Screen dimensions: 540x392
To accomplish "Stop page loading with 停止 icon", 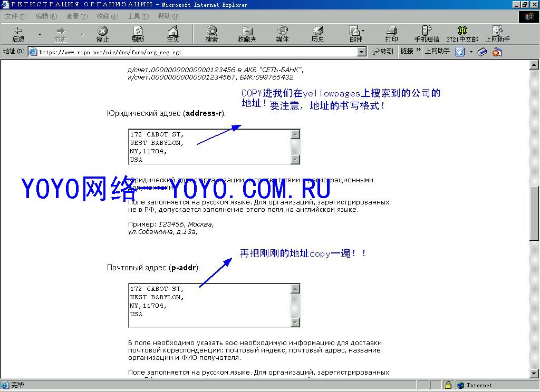I will [x=102, y=31].
